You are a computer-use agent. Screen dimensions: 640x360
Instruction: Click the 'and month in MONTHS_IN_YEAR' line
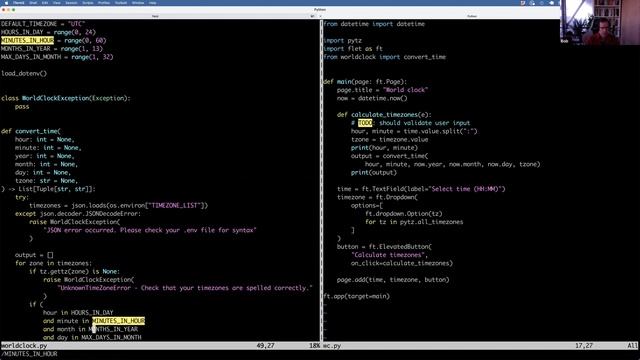point(90,329)
